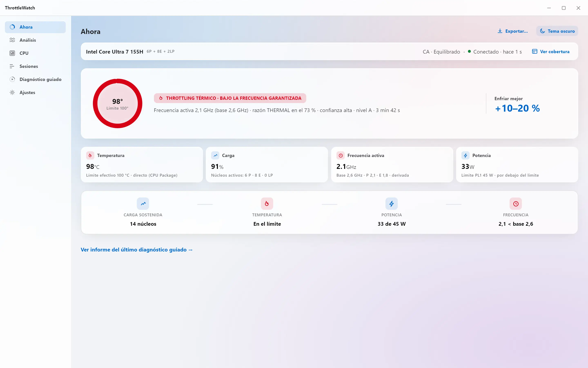Click the Temperatura card flame icon

pyautogui.click(x=90, y=155)
